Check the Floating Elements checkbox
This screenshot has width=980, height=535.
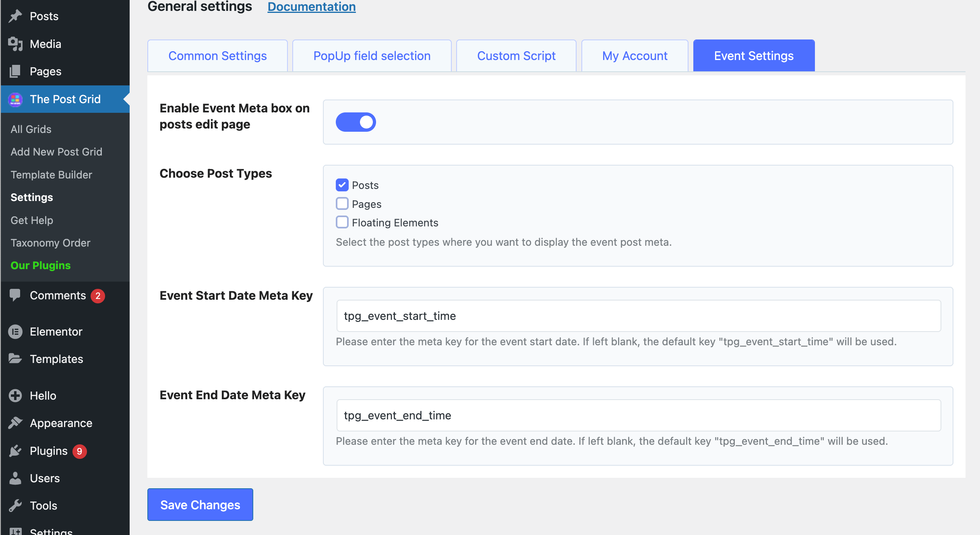click(342, 222)
